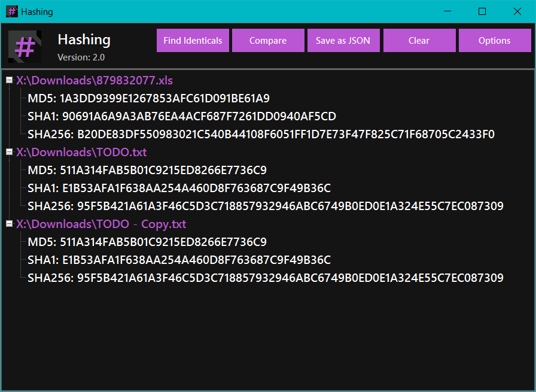Screen dimensions: 536x392
Task: Click the Hashing app logo icon
Action: tap(25, 47)
